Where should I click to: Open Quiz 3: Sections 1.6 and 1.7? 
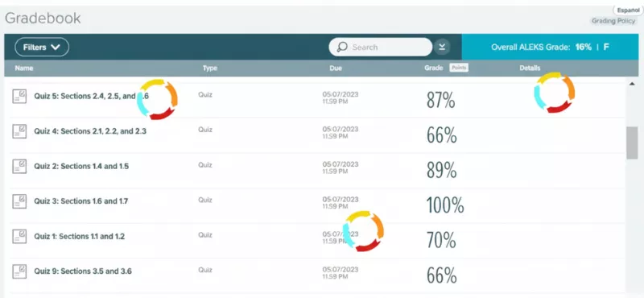tap(81, 201)
